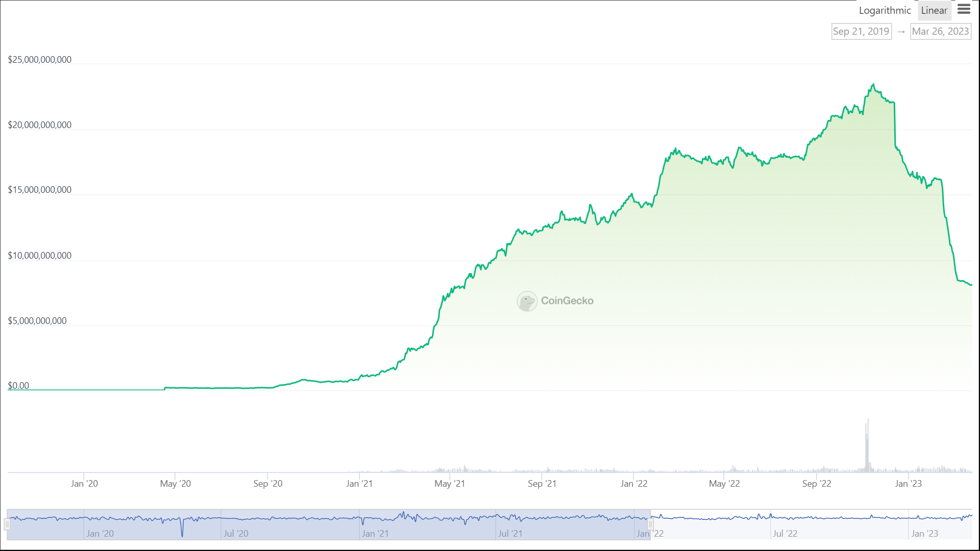Viewport: 980px width, 551px height.
Task: Click the Jan '23 main x-axis label
Action: click(x=909, y=484)
